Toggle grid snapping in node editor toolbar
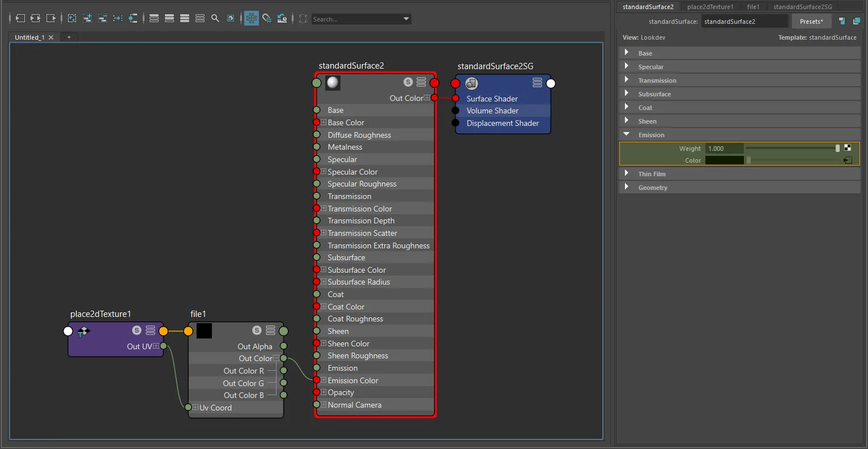This screenshot has height=449, width=868. point(267,19)
